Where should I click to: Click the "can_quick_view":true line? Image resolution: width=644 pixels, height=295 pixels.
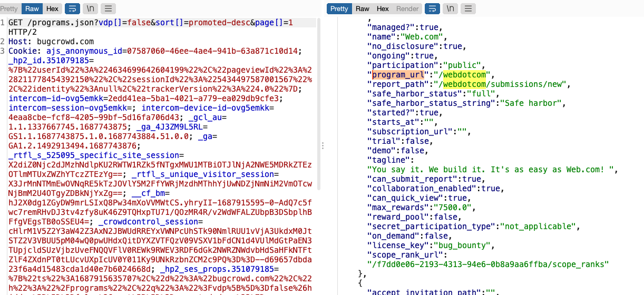[419, 198]
